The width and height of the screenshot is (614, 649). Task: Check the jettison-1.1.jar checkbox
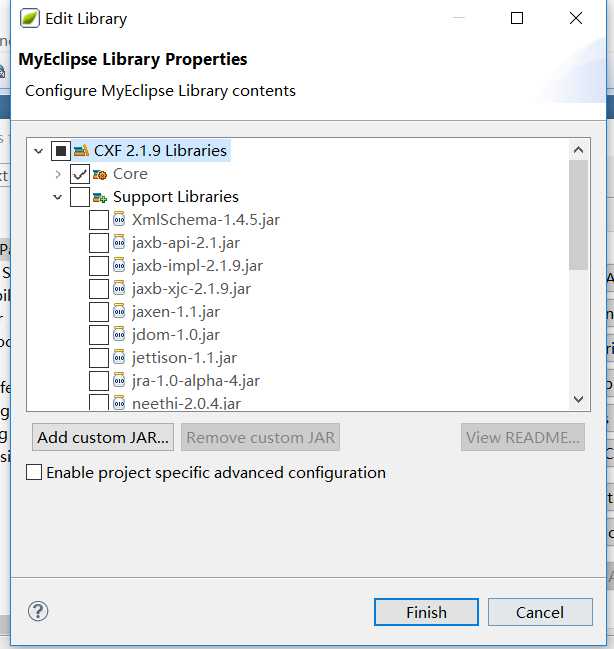tap(99, 358)
